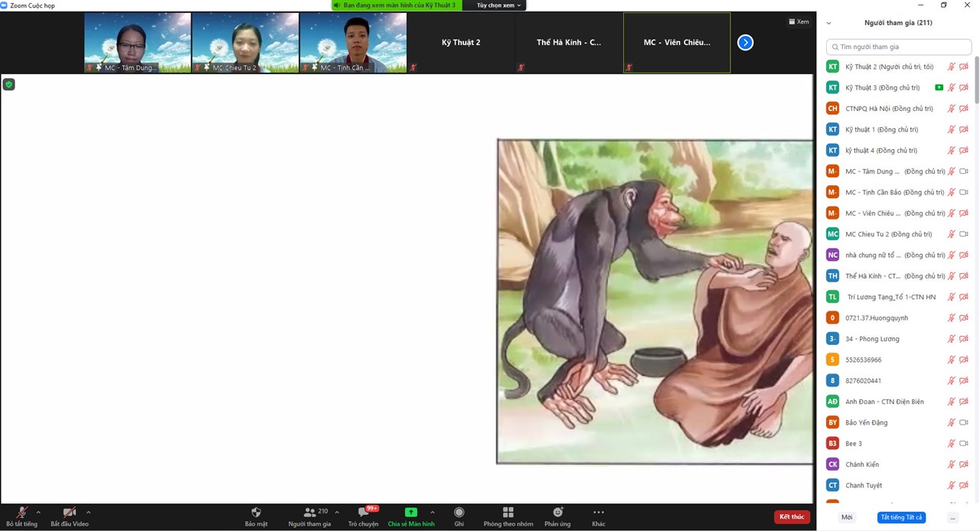Select MC Chieu Tu 2 video thumbnail
Viewport: 980px width, 531px height.
point(245,43)
